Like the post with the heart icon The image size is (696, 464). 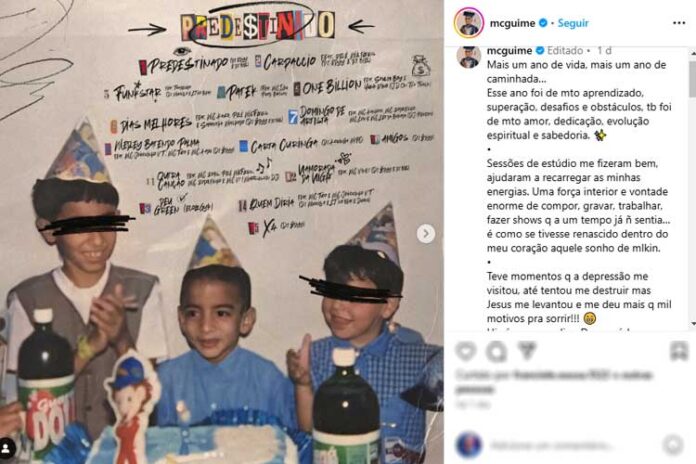[x=466, y=351]
